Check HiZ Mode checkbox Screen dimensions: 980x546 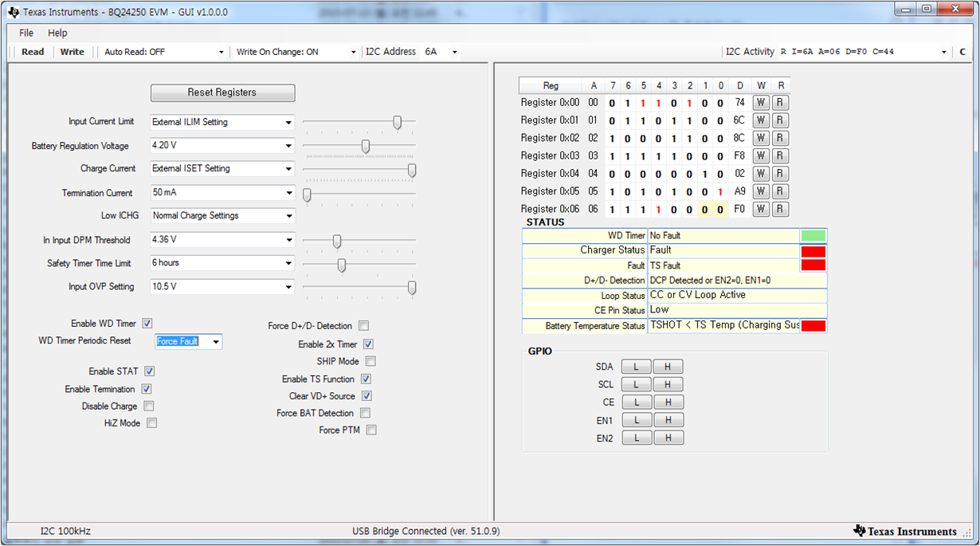pos(151,423)
